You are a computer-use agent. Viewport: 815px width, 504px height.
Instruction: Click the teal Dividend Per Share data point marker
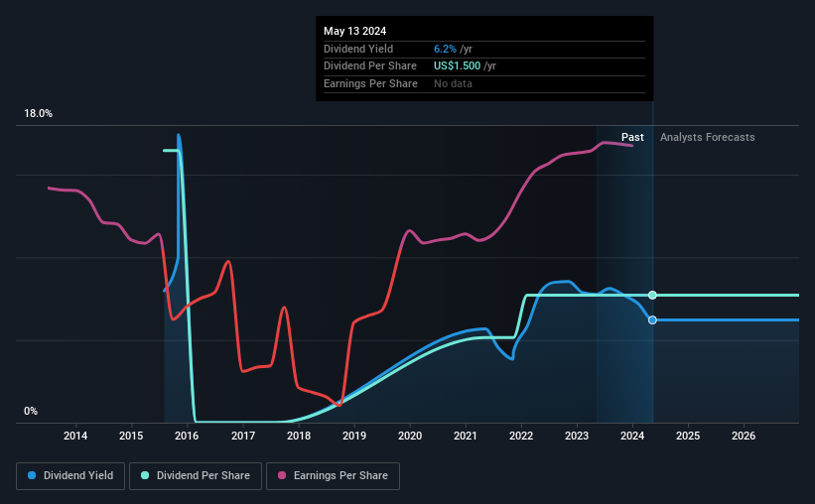pyautogui.click(x=652, y=295)
